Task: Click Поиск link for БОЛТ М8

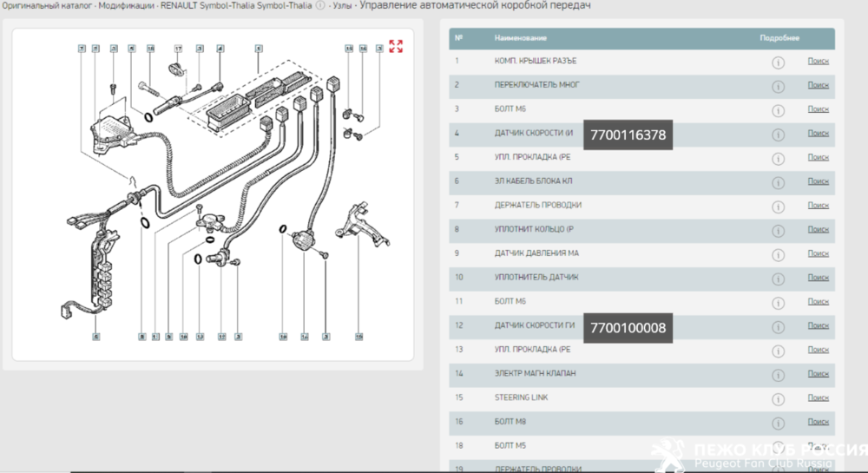Action: coord(818,422)
